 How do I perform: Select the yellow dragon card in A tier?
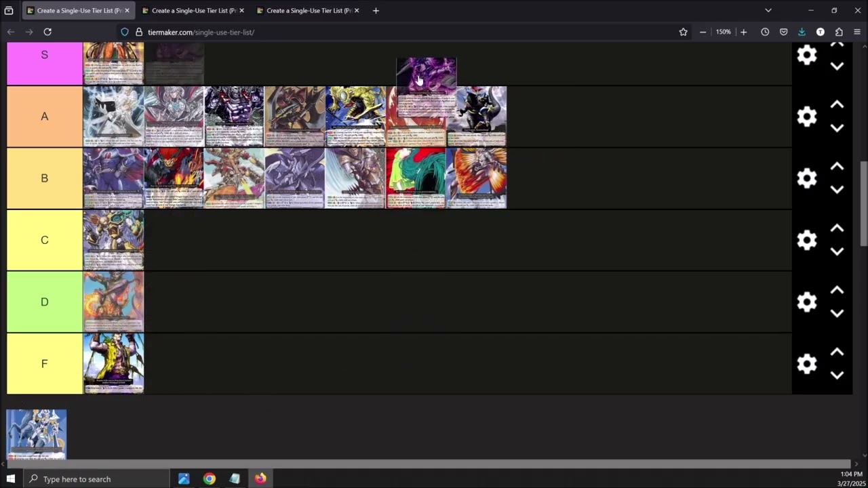point(355,117)
